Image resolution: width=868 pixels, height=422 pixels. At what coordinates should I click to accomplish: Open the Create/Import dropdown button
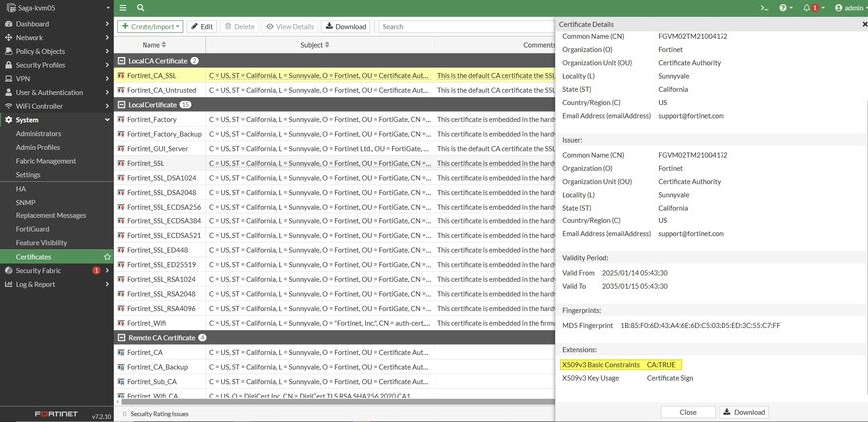pos(150,27)
